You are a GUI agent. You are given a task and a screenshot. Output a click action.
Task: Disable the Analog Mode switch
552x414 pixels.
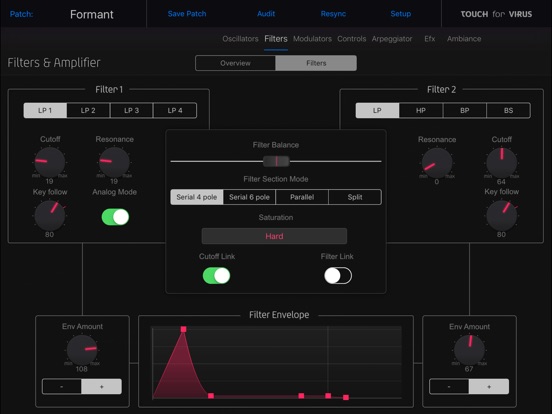[115, 217]
